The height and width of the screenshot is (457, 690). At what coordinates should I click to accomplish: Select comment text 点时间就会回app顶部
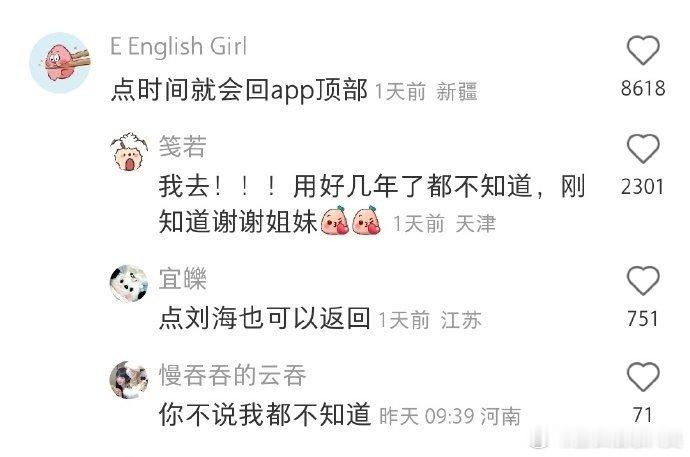click(239, 90)
